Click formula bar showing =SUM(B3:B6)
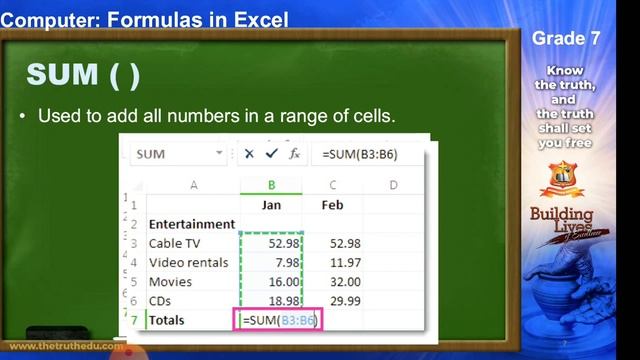 pyautogui.click(x=368, y=154)
